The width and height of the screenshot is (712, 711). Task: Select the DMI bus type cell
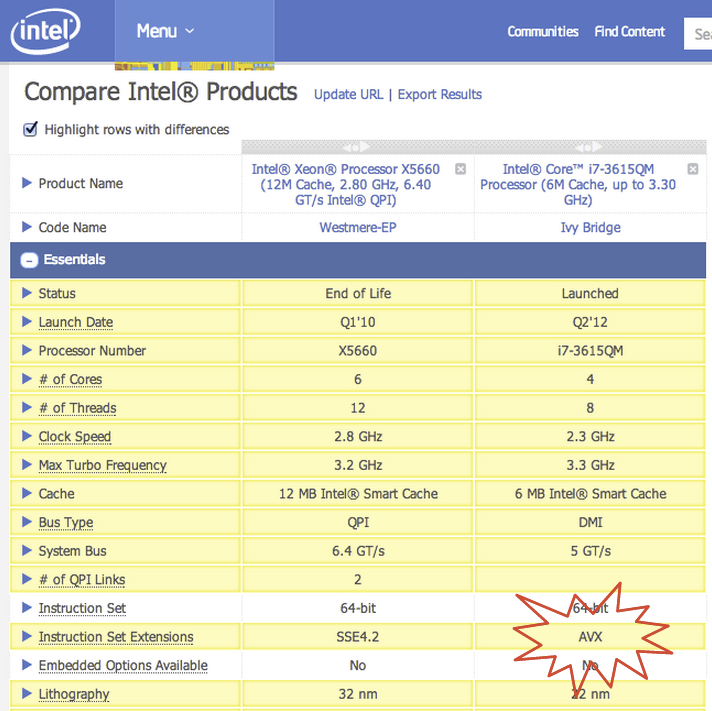coord(590,522)
